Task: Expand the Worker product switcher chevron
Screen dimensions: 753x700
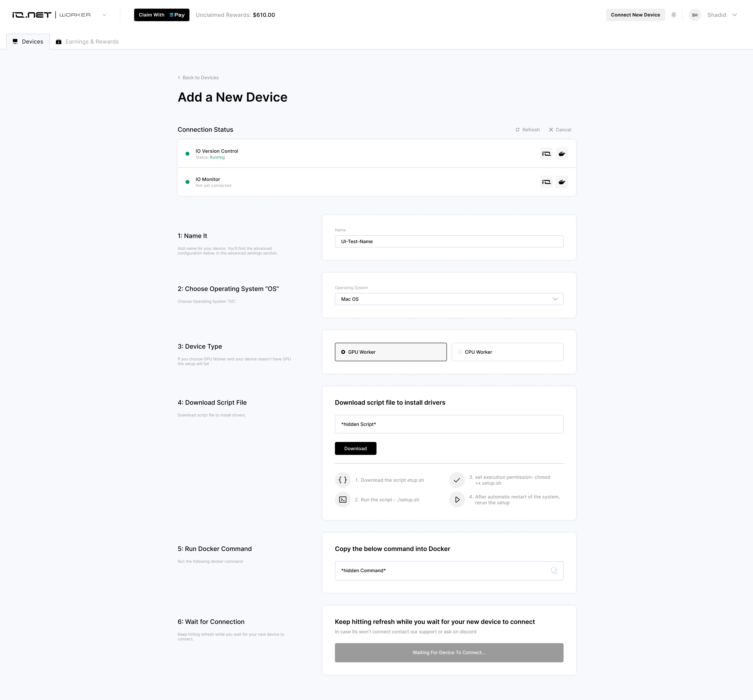Action: (104, 15)
